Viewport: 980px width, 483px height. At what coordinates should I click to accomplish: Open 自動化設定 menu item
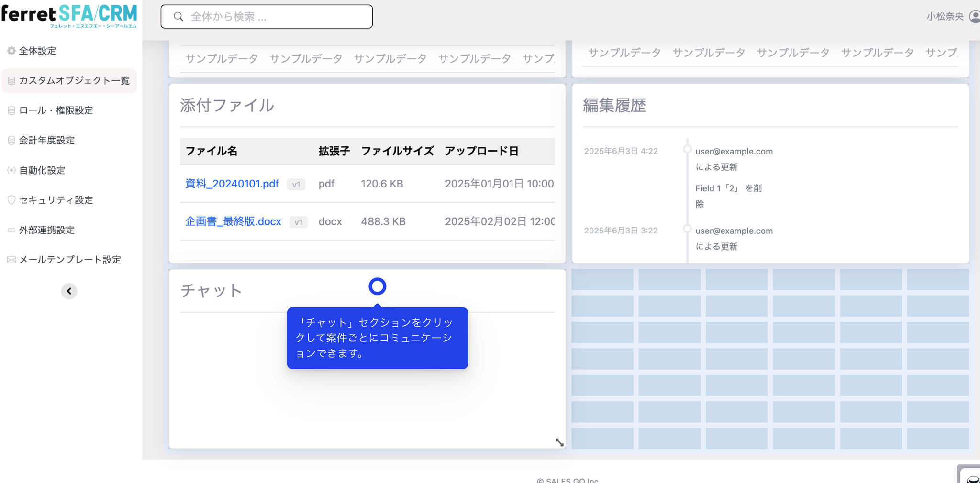(x=42, y=170)
